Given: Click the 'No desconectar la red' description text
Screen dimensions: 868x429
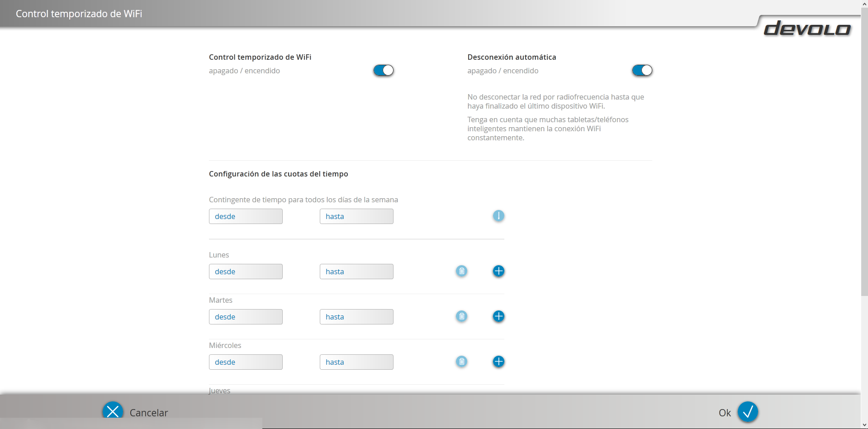Looking at the screenshot, I should [555, 101].
